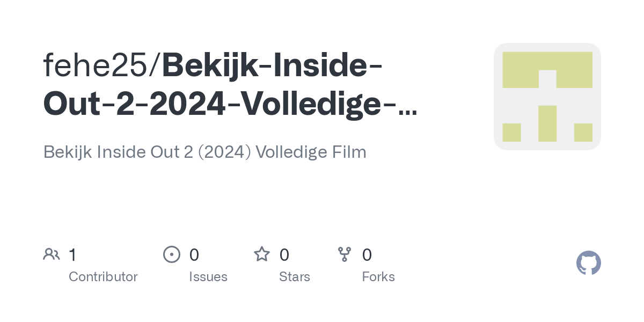Screen dimensions: 644x322
Task: Click the 'Issues' label text
Action: pos(208,277)
